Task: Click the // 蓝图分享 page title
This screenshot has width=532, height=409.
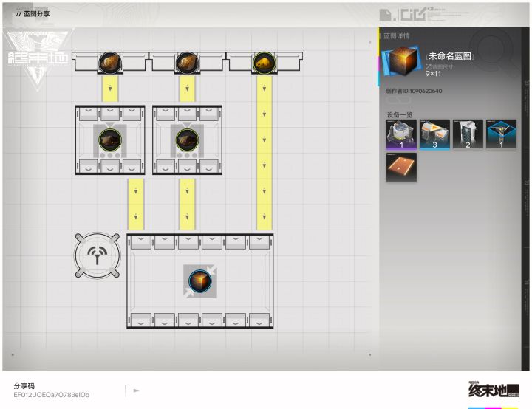Action: tap(33, 14)
